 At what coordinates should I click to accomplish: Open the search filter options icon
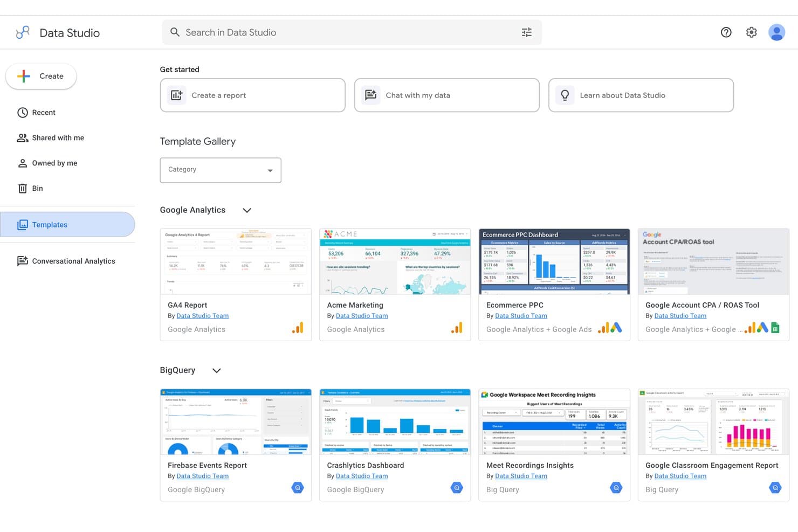pyautogui.click(x=527, y=32)
